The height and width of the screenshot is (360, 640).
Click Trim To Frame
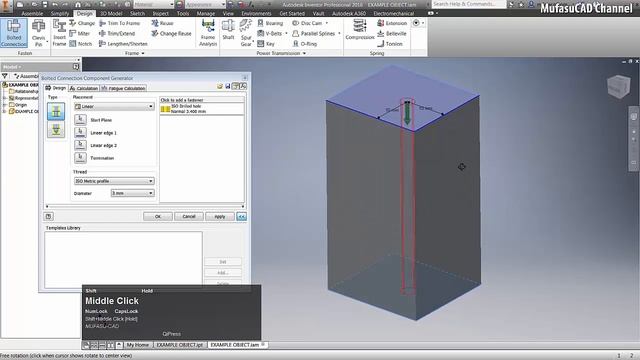(x=119, y=23)
